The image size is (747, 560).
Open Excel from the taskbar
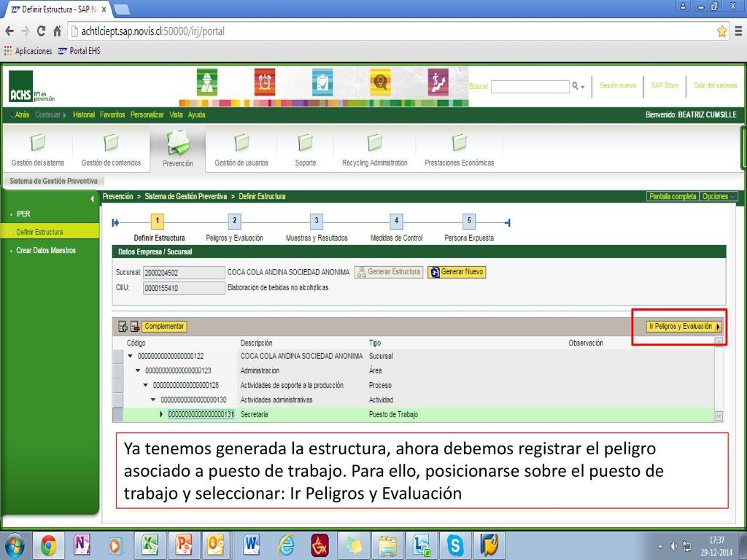point(149,545)
